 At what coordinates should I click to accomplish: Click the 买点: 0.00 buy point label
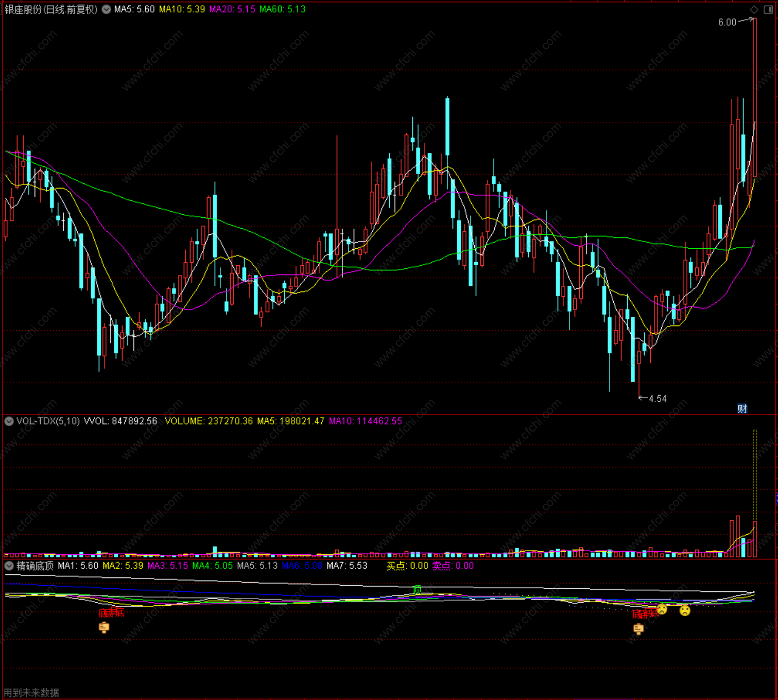pos(407,566)
